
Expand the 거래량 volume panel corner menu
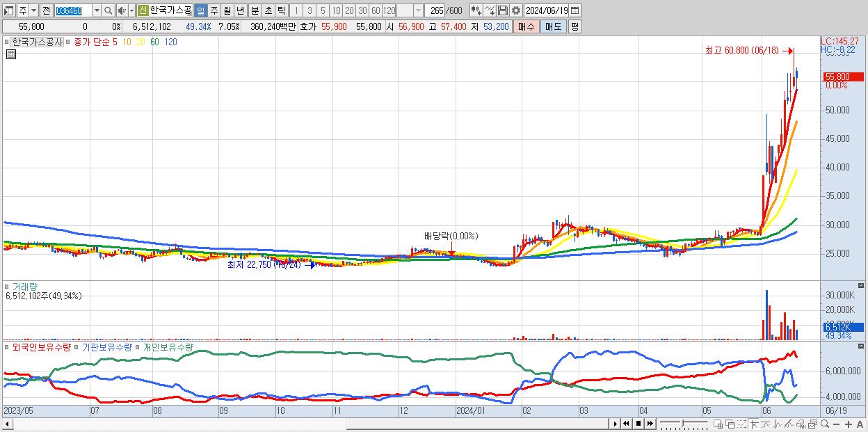click(7, 286)
